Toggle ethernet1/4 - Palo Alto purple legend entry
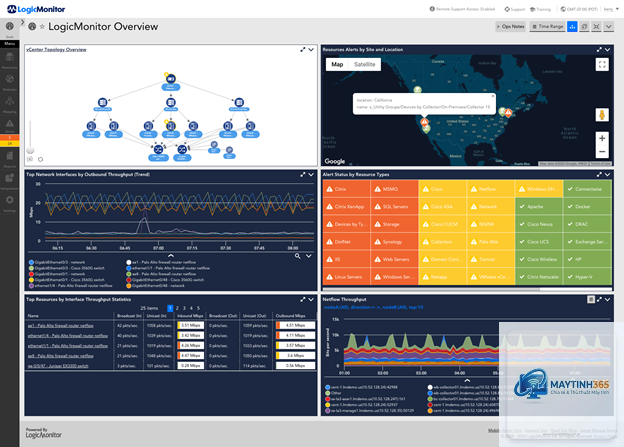 pos(70,285)
